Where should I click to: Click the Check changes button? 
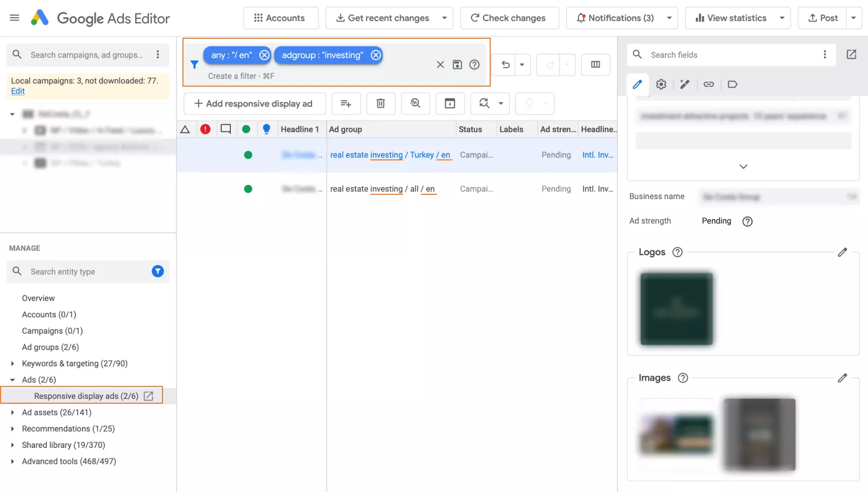[x=509, y=18]
